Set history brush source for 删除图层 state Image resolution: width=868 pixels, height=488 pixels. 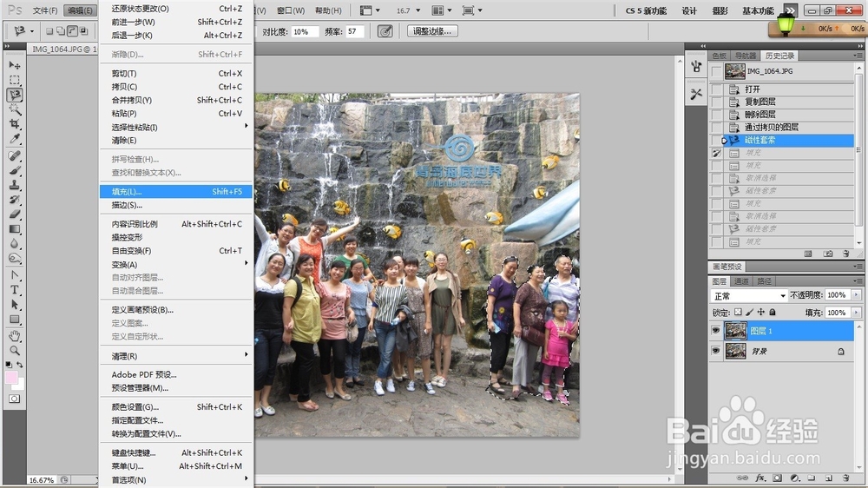coord(717,115)
